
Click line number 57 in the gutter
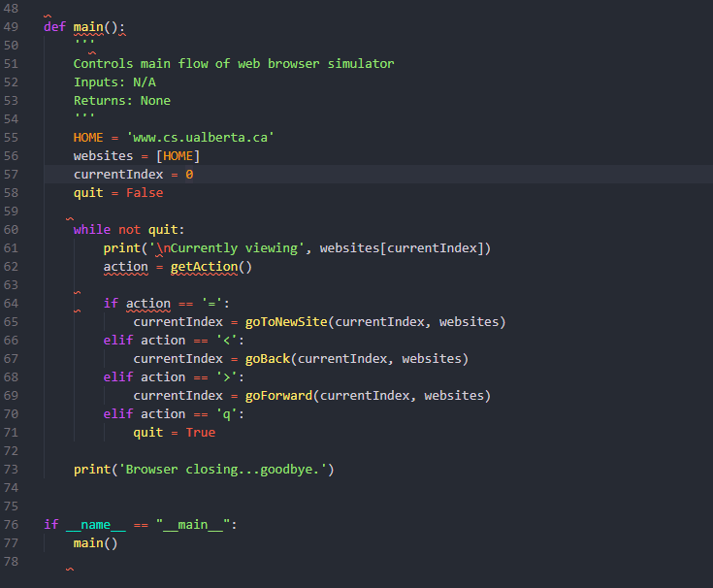click(11, 175)
